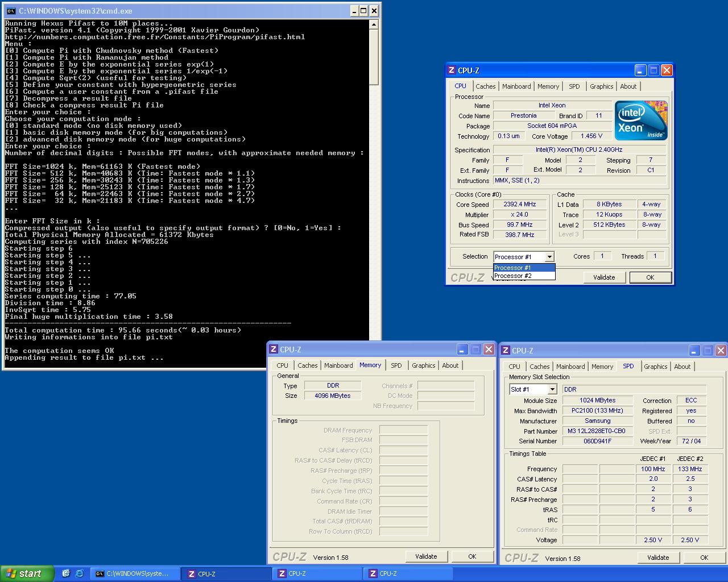
Task: Click the Specification Xeon 2.40GHz field
Action: click(x=579, y=149)
